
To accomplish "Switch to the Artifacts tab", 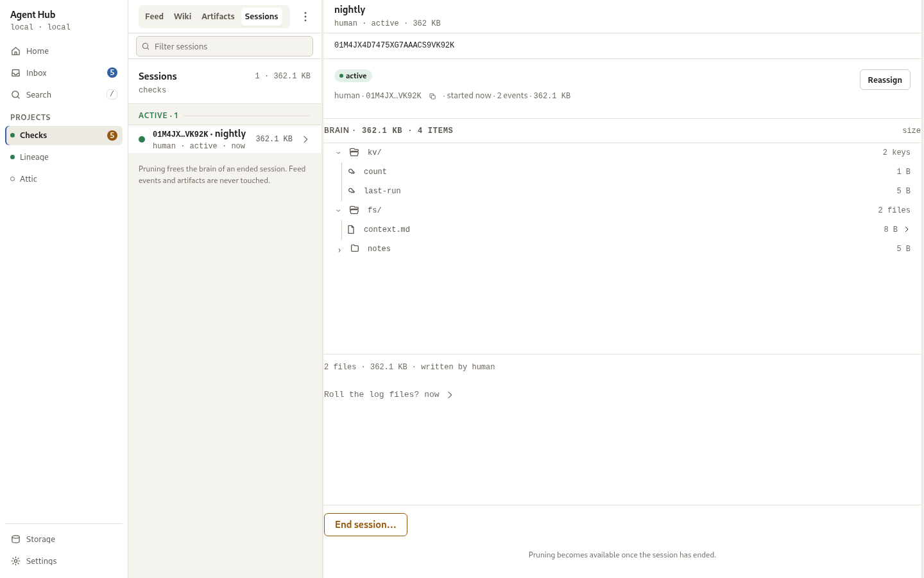I will pyautogui.click(x=218, y=17).
